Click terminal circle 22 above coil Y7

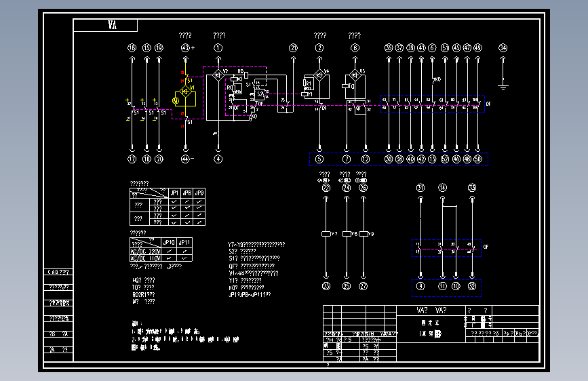326,188
